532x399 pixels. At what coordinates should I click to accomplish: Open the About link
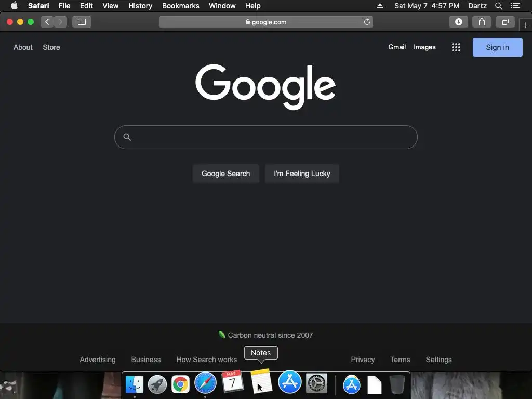tap(23, 47)
